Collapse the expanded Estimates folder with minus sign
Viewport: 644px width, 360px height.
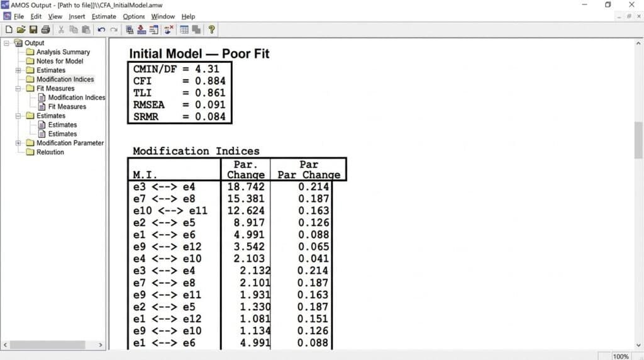click(18, 116)
